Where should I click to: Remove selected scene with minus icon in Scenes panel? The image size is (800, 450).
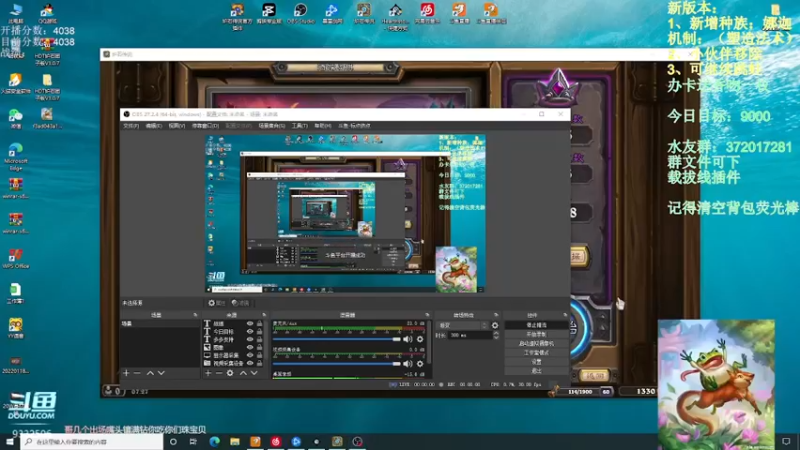click(x=137, y=373)
